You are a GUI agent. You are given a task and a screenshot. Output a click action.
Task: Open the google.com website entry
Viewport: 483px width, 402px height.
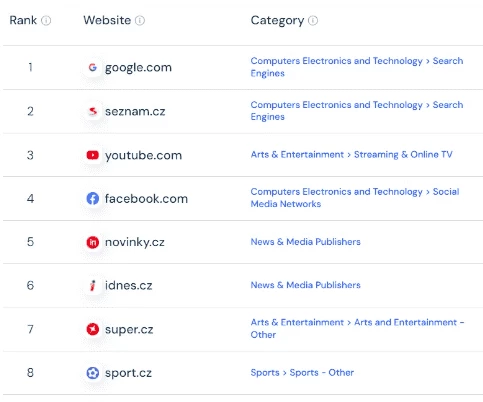138,68
